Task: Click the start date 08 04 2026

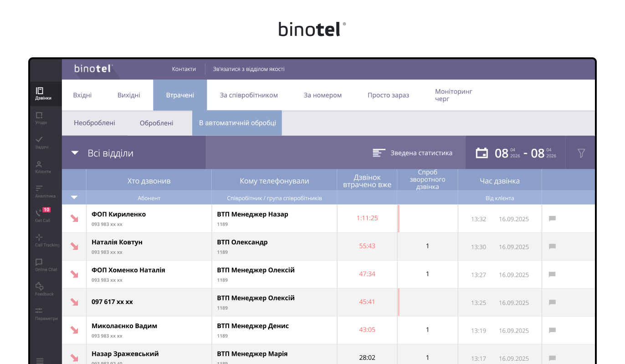Action: (507, 153)
